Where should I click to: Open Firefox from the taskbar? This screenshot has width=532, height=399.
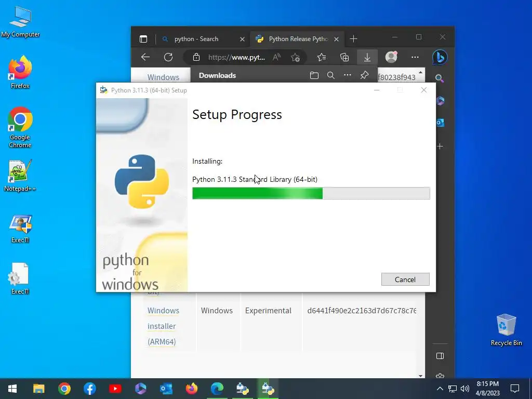coord(192,389)
